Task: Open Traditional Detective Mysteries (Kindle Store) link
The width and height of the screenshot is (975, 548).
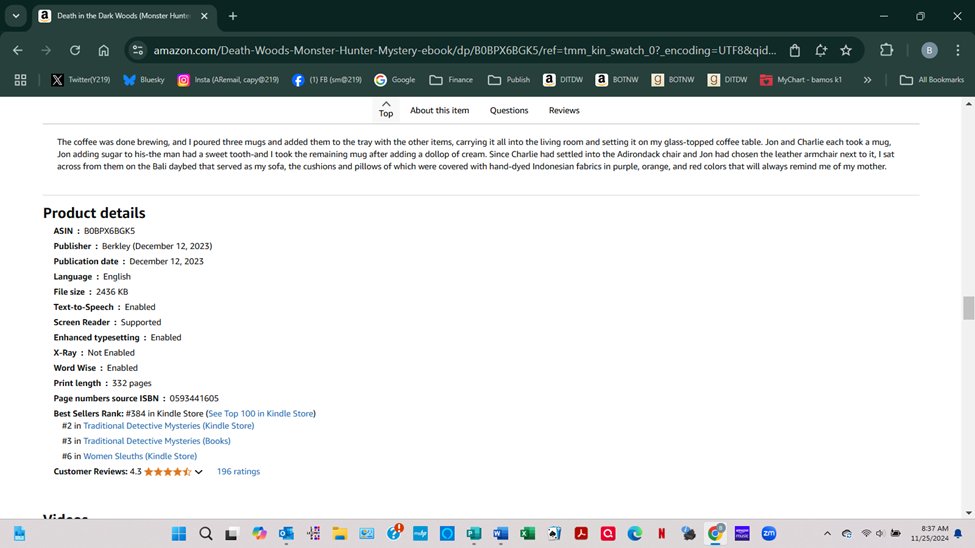Action: coord(169,426)
